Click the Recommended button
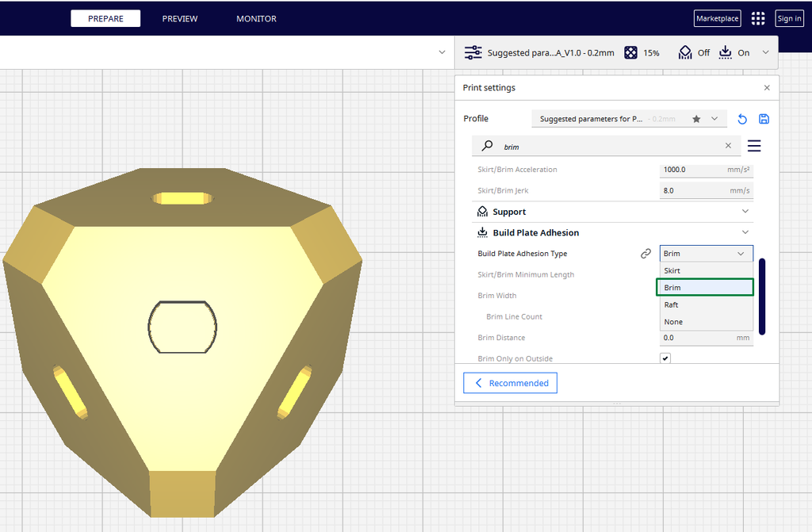 pos(510,383)
